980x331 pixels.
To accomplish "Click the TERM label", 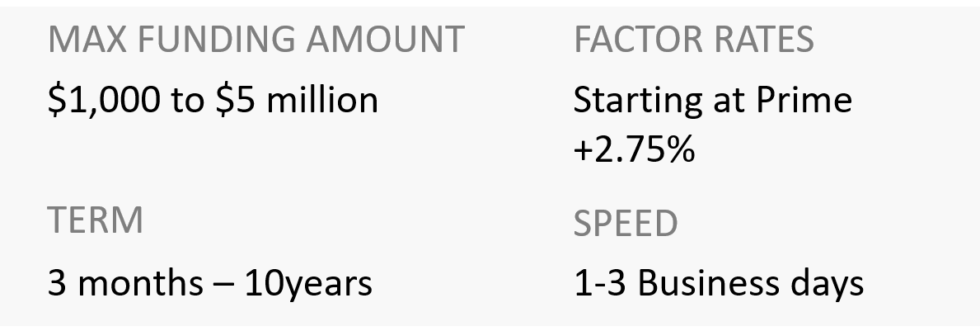I will [95, 221].
